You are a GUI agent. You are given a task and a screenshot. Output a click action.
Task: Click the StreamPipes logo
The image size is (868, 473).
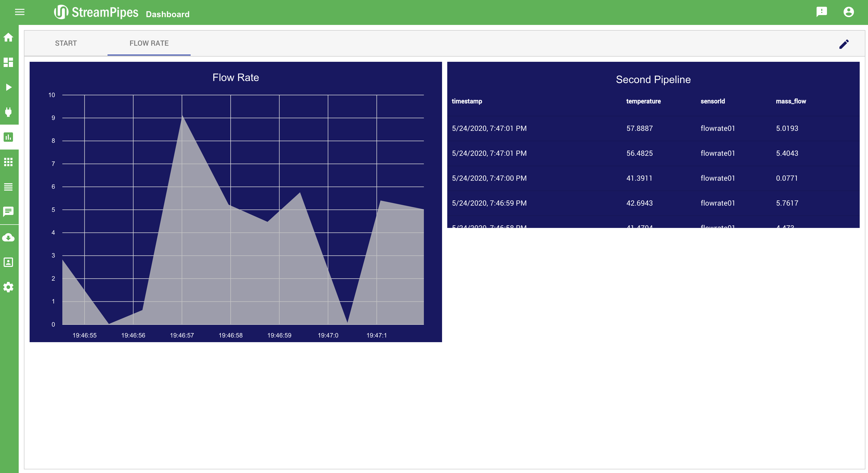click(96, 12)
